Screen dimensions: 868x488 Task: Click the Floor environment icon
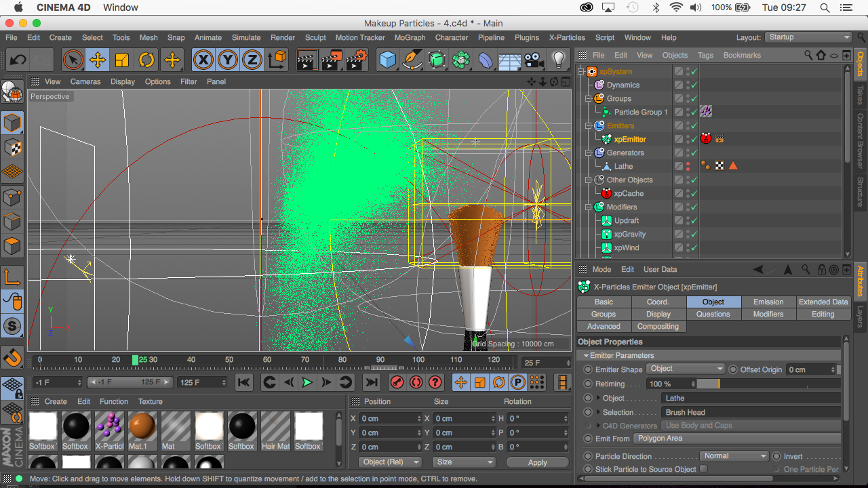[x=509, y=60]
